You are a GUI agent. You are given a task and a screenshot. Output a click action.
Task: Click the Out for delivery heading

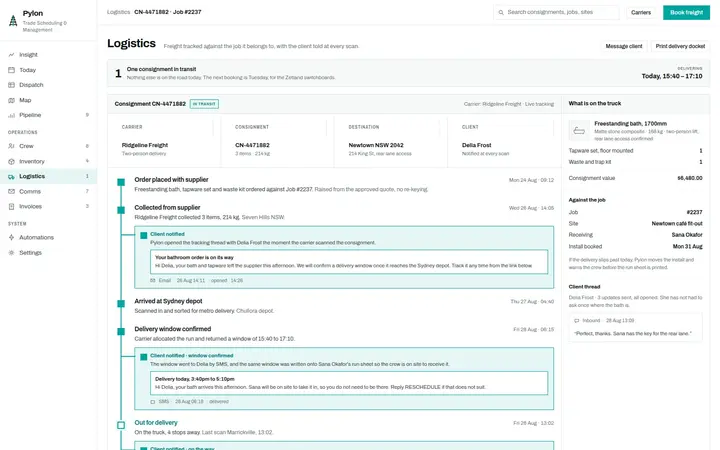[x=156, y=422]
